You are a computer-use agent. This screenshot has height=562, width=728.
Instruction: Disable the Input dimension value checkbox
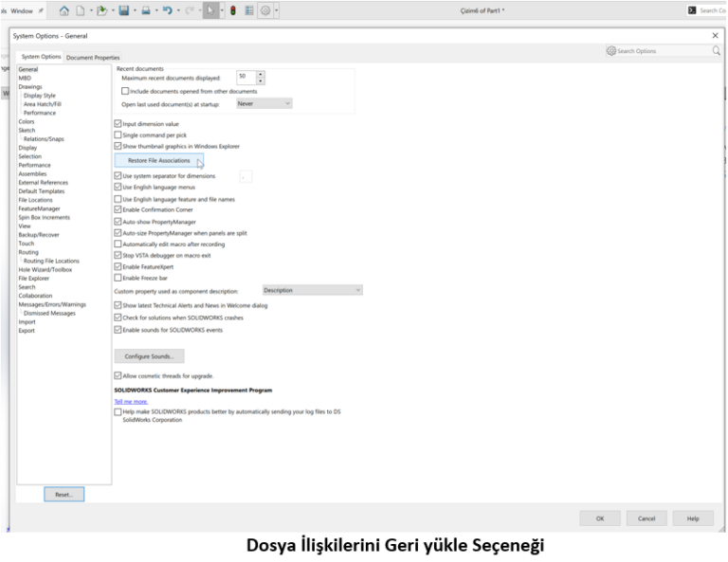coord(118,123)
